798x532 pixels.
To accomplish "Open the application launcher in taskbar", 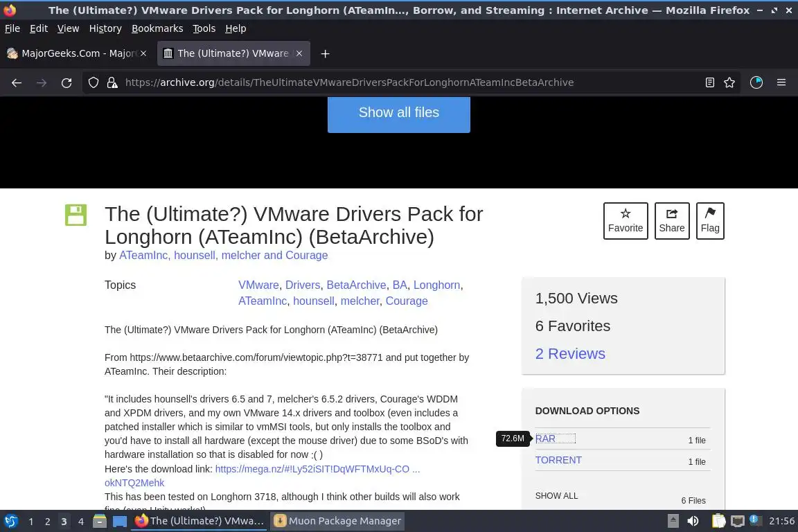I will pos(10,521).
